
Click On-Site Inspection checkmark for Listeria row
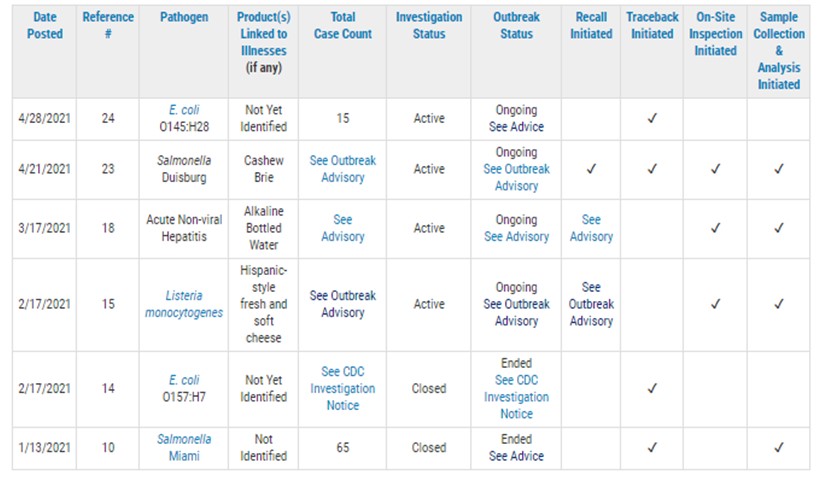tap(716, 304)
